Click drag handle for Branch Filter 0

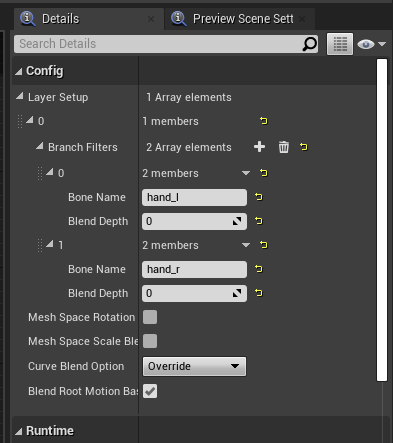click(x=40, y=173)
